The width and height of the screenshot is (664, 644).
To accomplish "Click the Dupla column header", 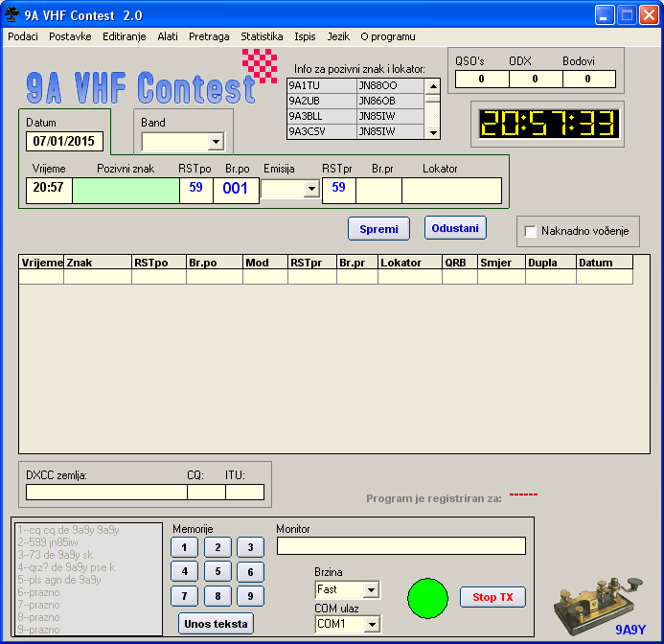I will point(551,263).
